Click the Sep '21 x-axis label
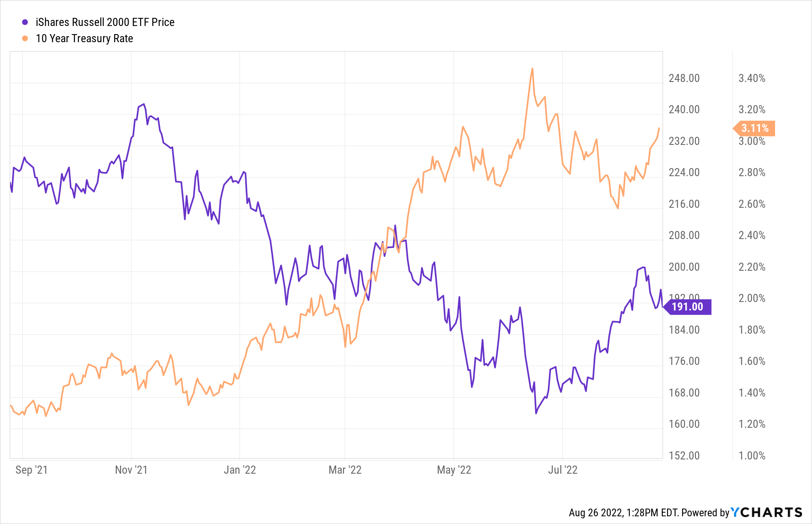812x524 pixels. (32, 470)
